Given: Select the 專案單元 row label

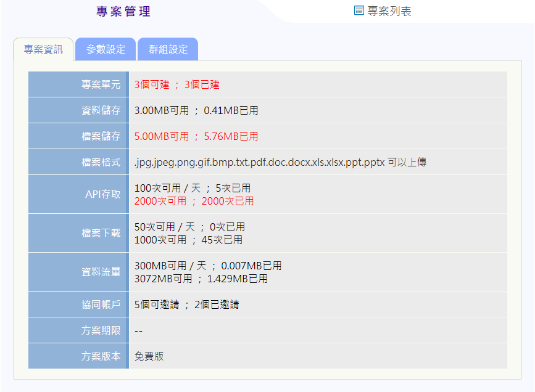Looking at the screenshot, I should coord(101,84).
